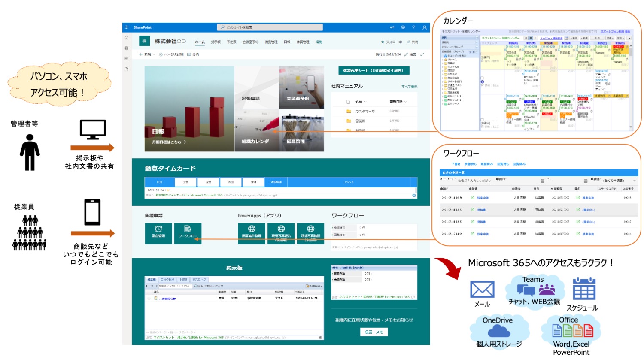Click the home icon in the left rail

click(x=126, y=38)
